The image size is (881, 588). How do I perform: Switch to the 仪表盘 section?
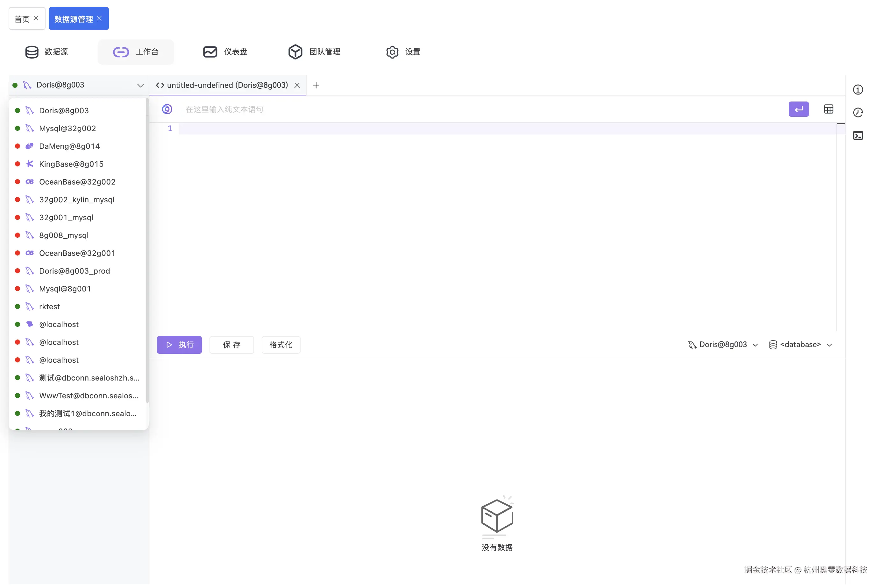tap(225, 52)
